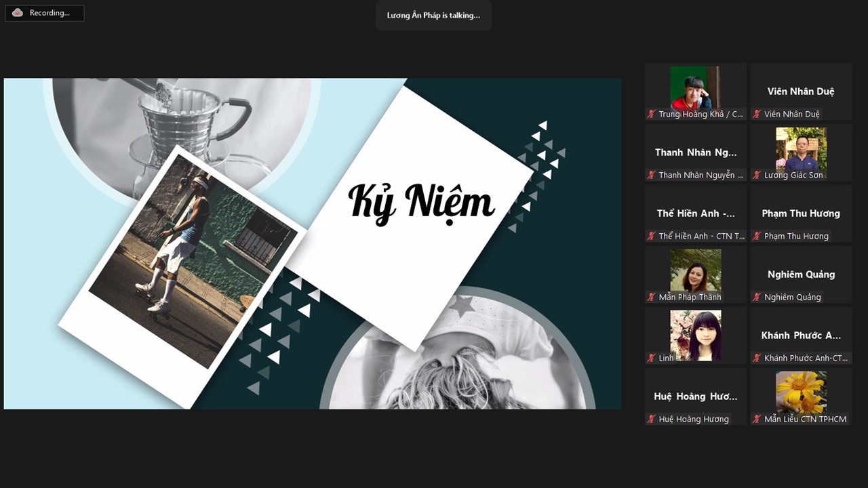Click the "Lương Giác Sơn" name label

tap(793, 175)
